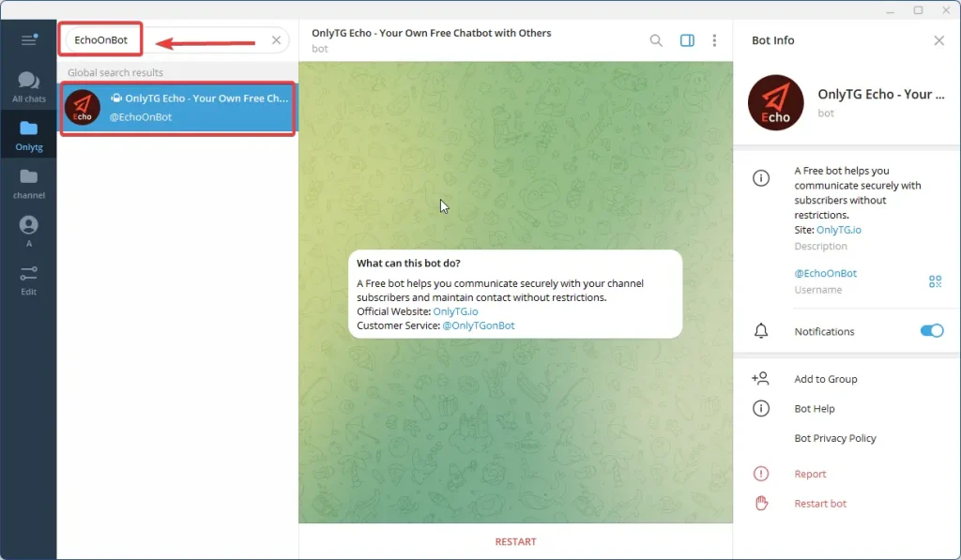Image resolution: width=961 pixels, height=560 pixels.
Task: Search in this chat with magnifier icon
Action: pyautogui.click(x=656, y=40)
